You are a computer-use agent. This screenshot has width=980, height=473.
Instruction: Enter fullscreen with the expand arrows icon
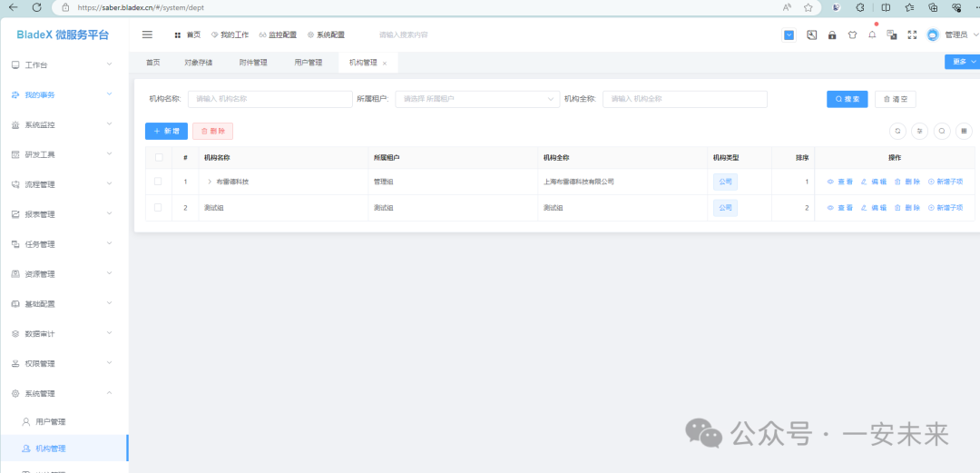[x=912, y=35]
